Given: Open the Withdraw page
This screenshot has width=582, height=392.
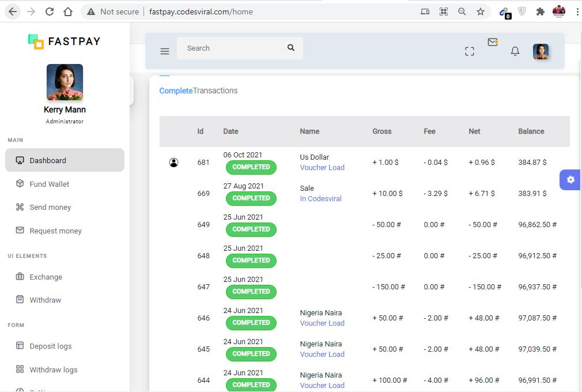Looking at the screenshot, I should tap(45, 300).
